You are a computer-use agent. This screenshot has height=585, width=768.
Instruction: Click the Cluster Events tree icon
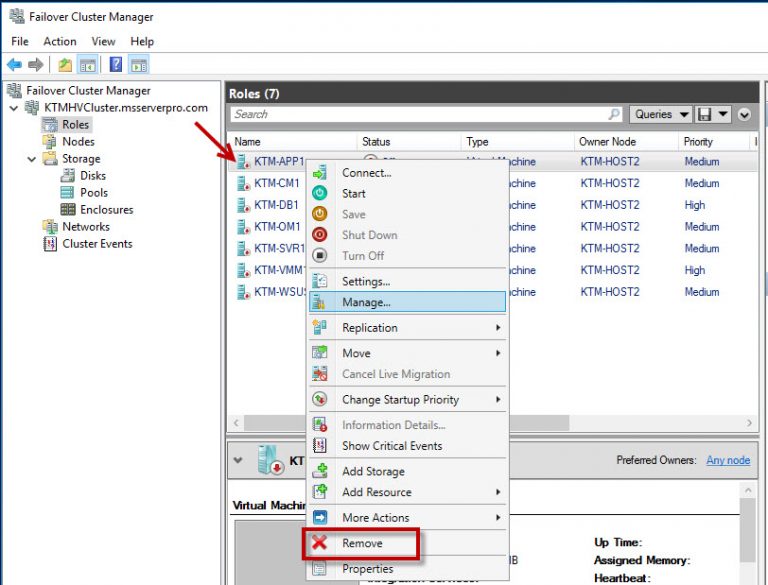(x=50, y=244)
